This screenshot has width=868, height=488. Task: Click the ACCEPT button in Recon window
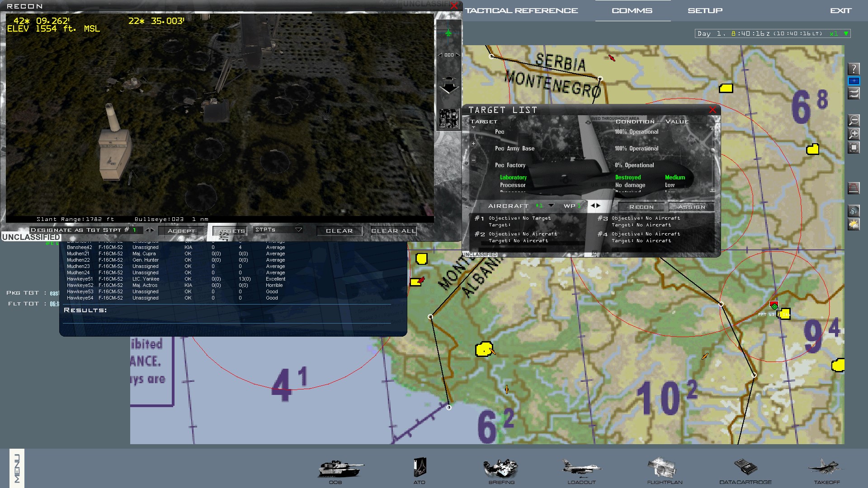coord(181,231)
